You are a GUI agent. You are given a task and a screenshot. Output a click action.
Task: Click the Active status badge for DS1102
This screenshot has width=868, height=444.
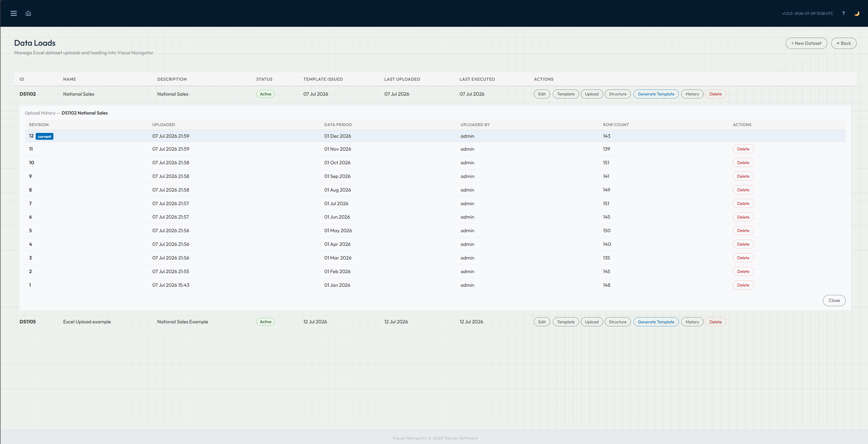[266, 94]
